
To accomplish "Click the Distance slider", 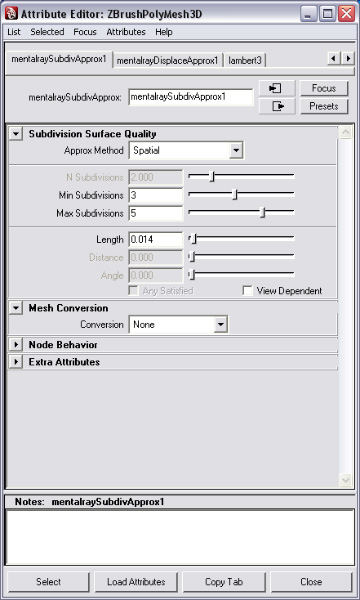I will point(241,257).
